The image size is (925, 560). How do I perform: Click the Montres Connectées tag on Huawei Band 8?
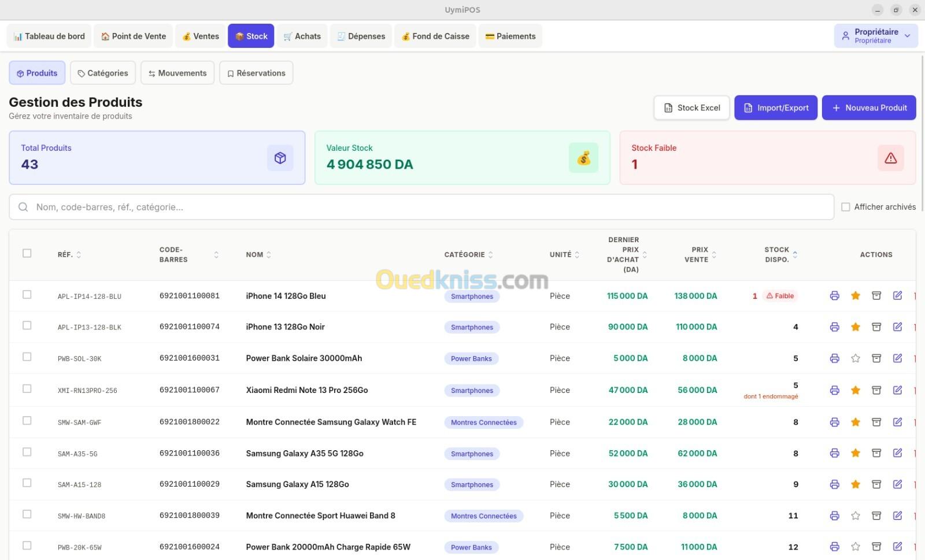[x=484, y=516]
